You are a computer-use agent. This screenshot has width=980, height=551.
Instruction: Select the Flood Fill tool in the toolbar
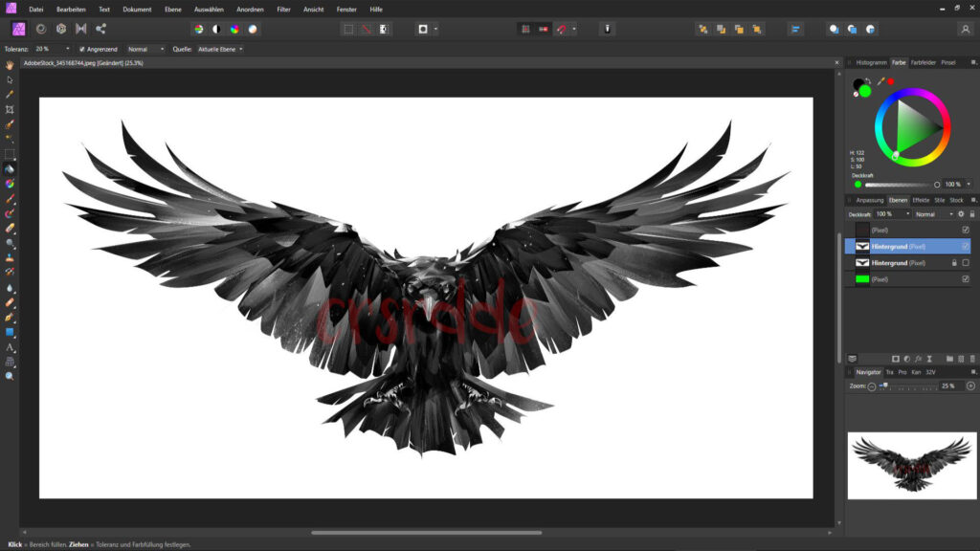pyautogui.click(x=10, y=168)
